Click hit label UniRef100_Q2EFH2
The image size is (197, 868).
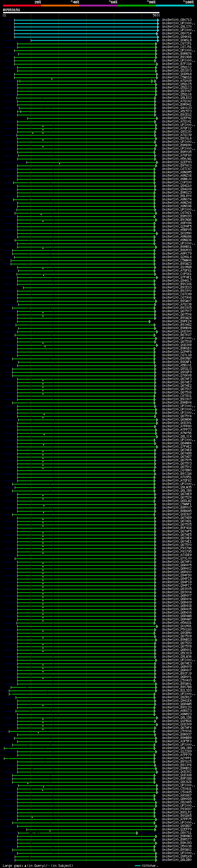177,118
